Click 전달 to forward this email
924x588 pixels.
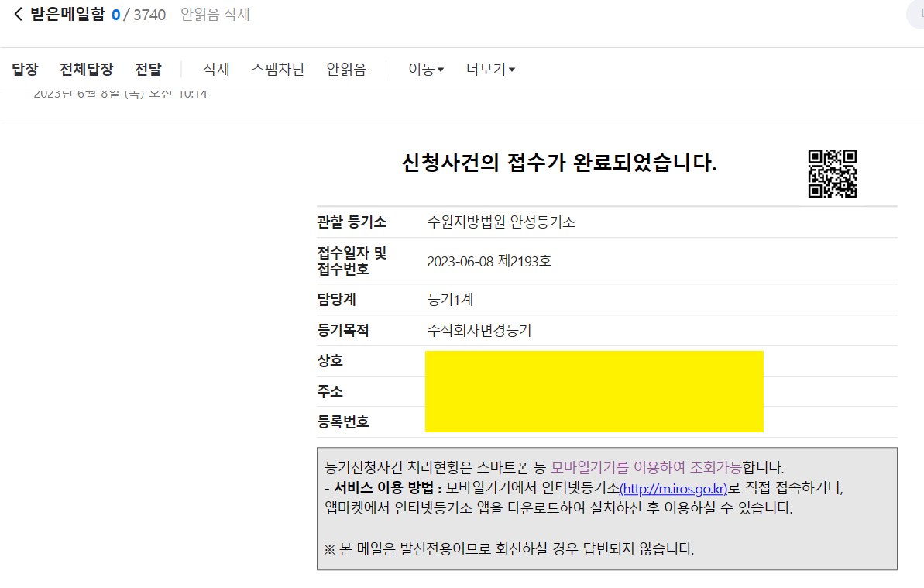coord(147,69)
